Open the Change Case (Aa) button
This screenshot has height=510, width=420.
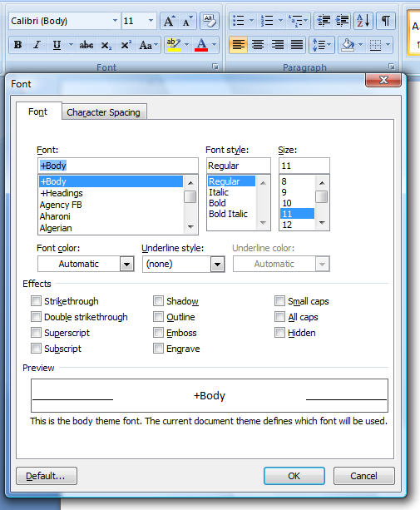148,45
